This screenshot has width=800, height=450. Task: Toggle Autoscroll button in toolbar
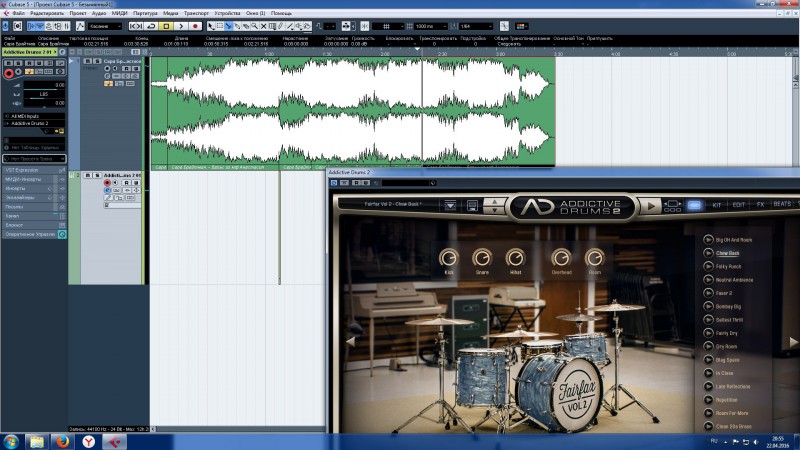pos(347,26)
